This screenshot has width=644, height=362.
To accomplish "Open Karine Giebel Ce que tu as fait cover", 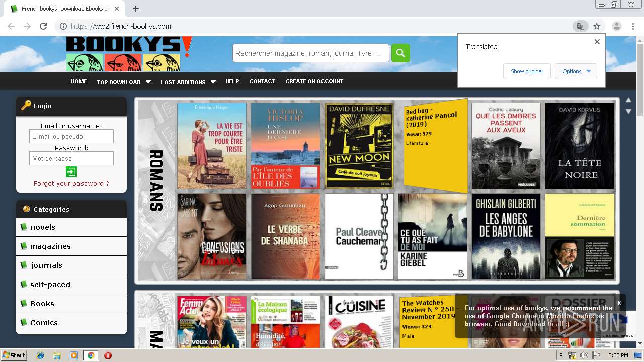I will coord(433,236).
